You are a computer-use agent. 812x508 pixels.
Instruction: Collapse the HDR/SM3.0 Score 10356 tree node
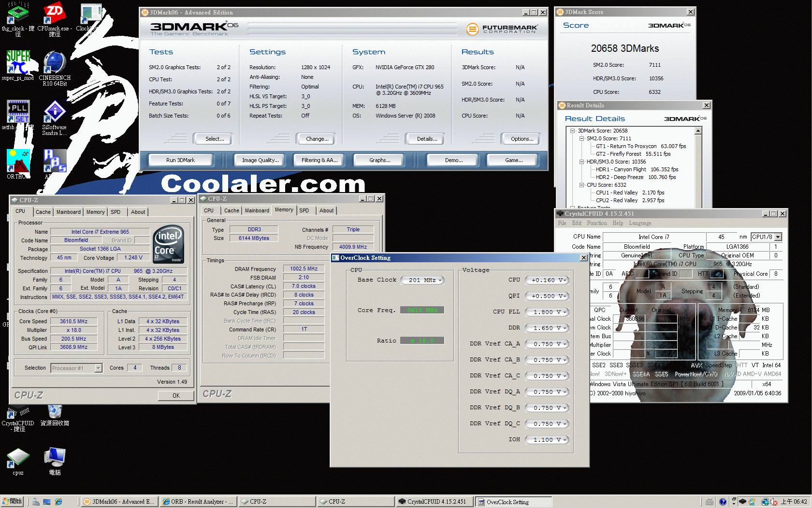[581, 162]
